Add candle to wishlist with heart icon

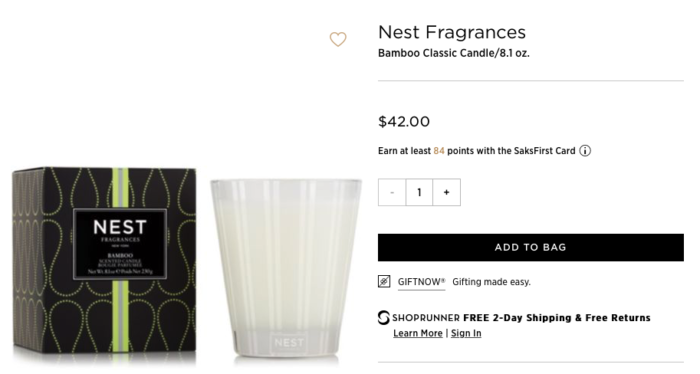coord(338,39)
